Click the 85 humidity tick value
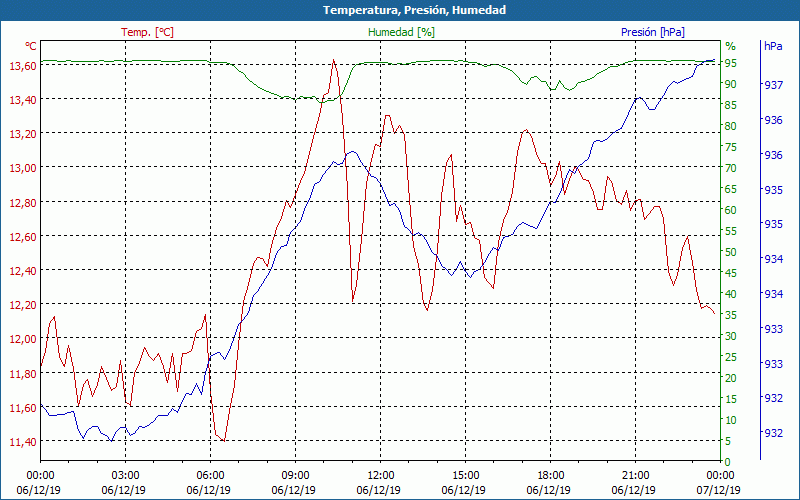The image size is (800, 500). pyautogui.click(x=731, y=105)
